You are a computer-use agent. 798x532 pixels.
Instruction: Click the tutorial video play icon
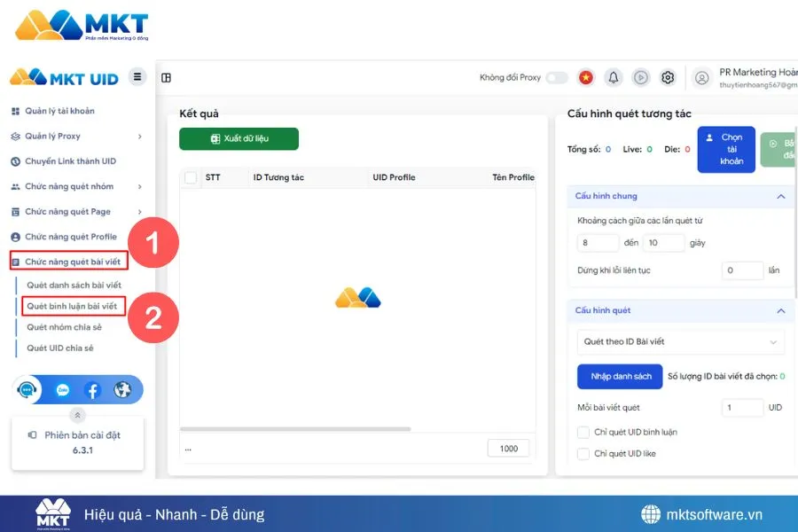point(640,77)
